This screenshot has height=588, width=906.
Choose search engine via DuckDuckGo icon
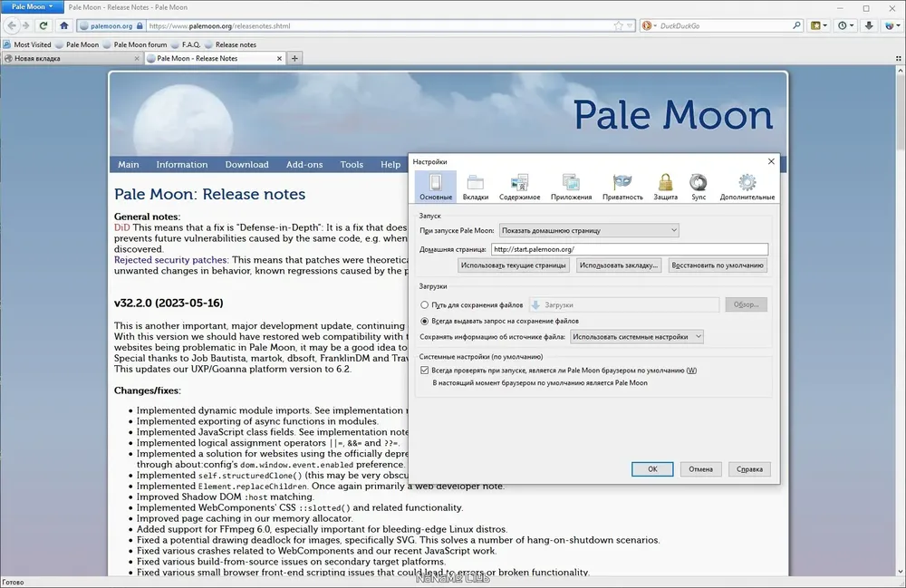tap(648, 26)
